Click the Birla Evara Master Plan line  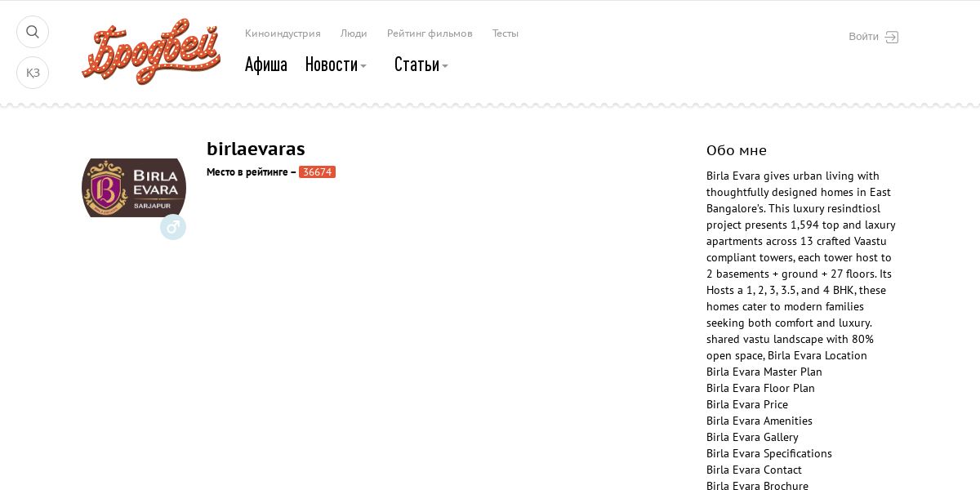coord(764,372)
